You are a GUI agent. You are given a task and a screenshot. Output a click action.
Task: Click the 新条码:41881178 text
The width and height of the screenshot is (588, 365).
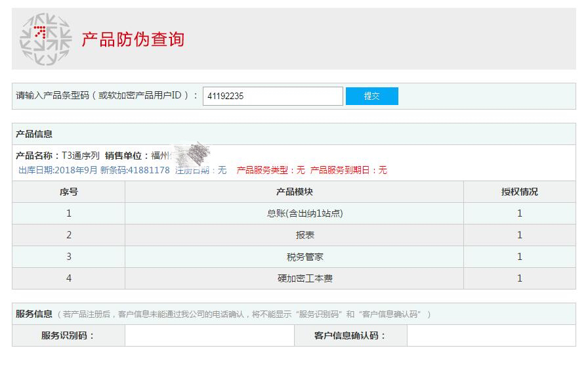(x=135, y=170)
